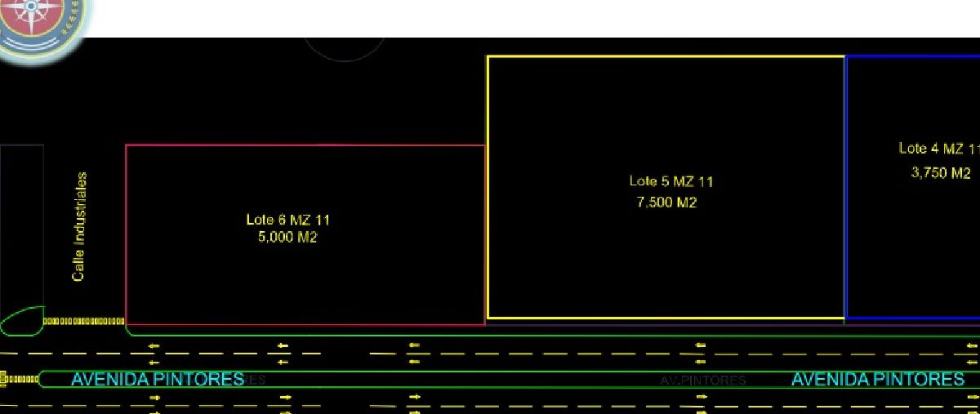Select the "Lote 4 MZ 11" label
Image resolution: width=980 pixels, height=414 pixels.
pyautogui.click(x=938, y=149)
